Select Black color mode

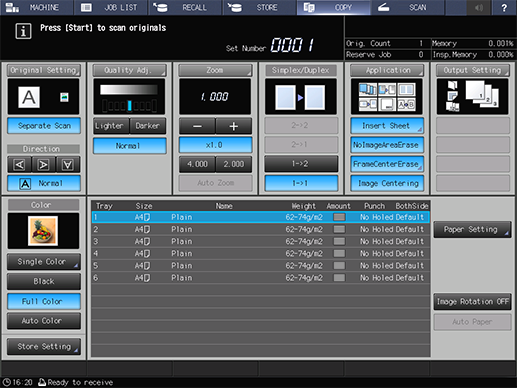click(x=44, y=281)
